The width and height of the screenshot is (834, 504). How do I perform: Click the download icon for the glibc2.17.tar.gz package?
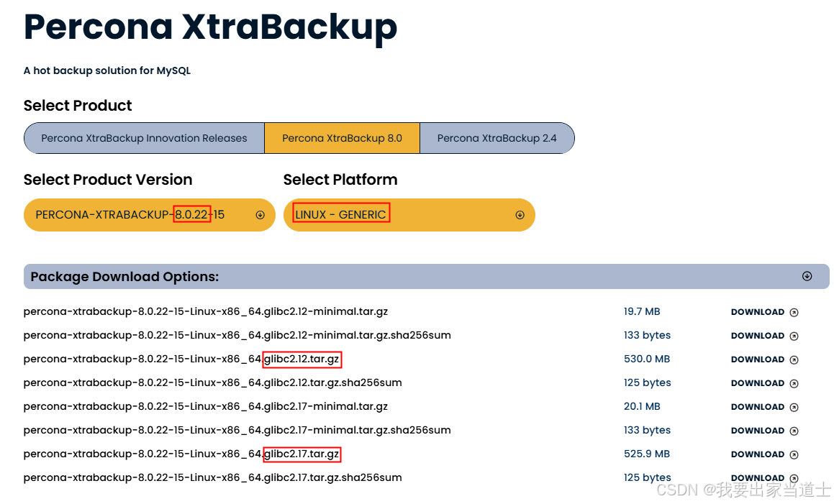(794, 454)
